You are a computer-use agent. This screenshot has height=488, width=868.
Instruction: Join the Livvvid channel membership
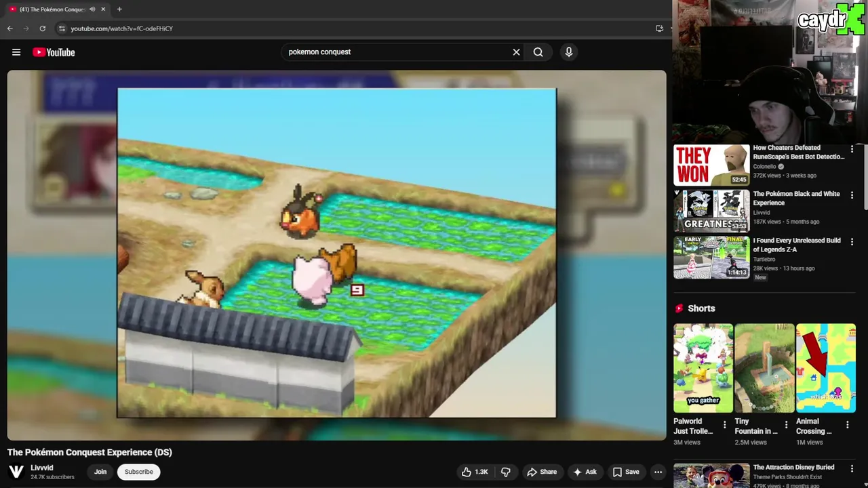click(x=100, y=472)
